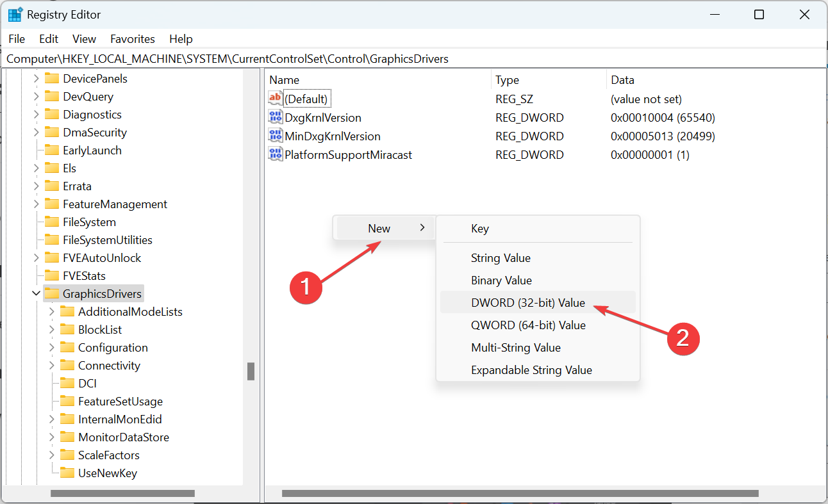Click the tree pane horizontal scrollbar thumb
The image size is (828, 504).
pos(122,494)
